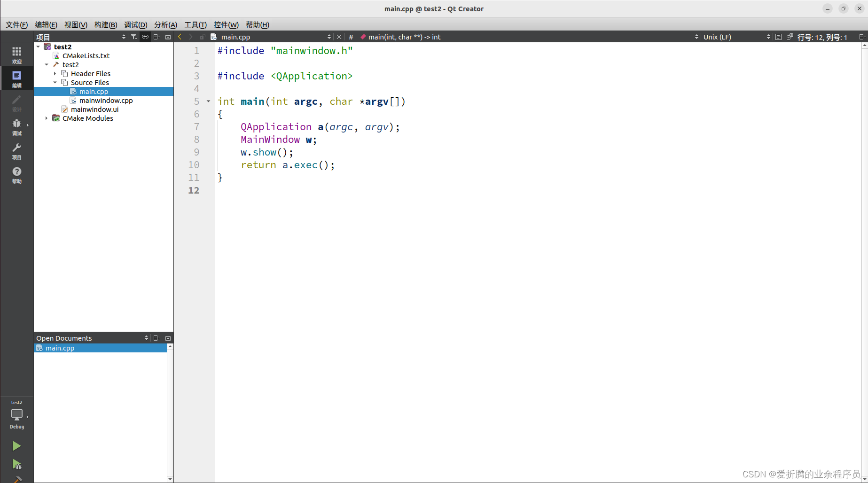Screen dimensions: 868x483
Task: Go back in editor navigation history
Action: click(x=180, y=37)
